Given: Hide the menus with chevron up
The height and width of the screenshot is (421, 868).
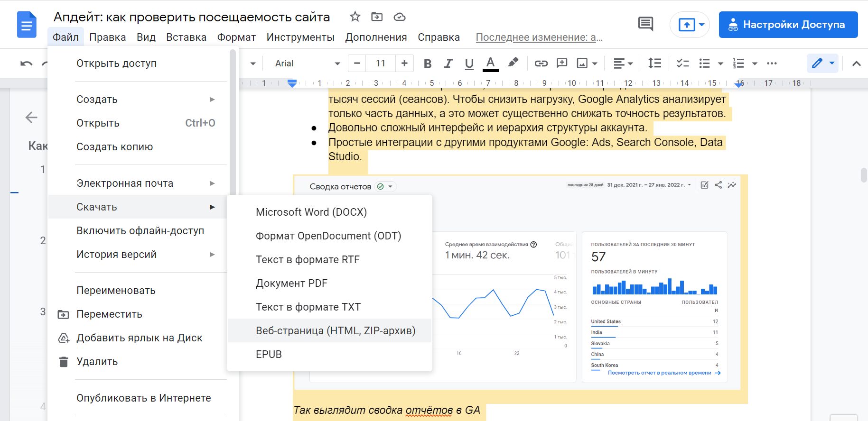Looking at the screenshot, I should click(857, 64).
